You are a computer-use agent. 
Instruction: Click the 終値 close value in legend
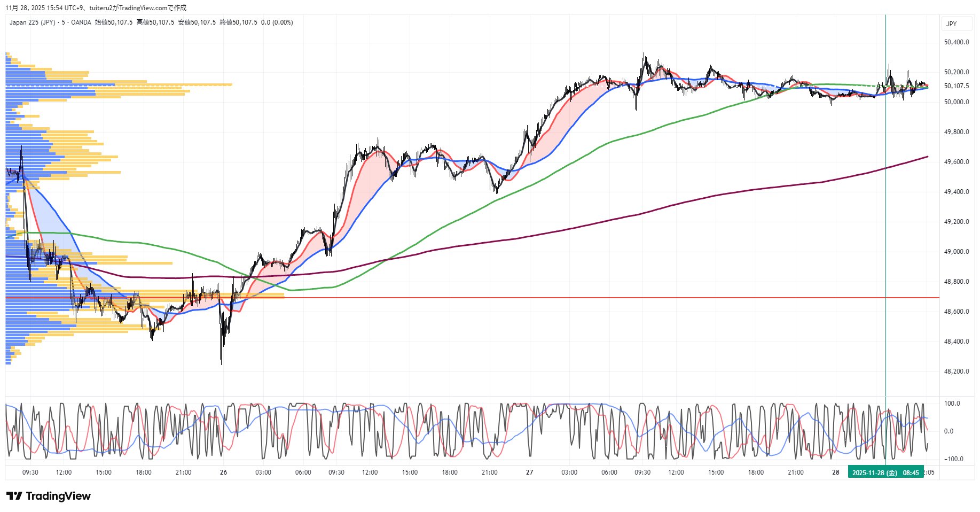click(238, 22)
